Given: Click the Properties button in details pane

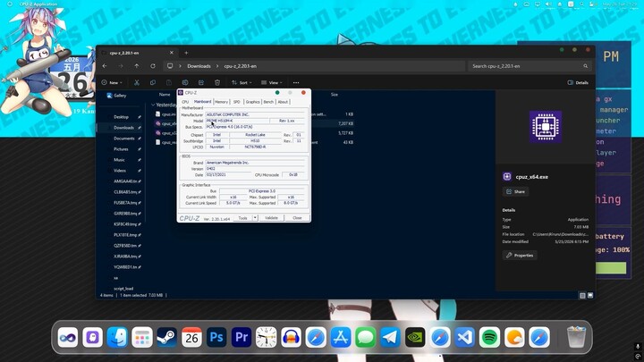Looking at the screenshot, I should [x=520, y=256].
